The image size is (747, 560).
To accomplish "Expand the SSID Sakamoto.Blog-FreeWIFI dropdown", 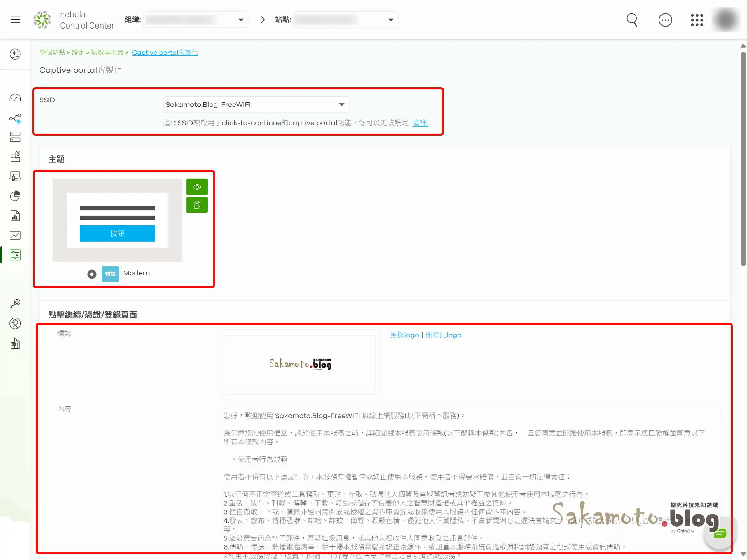I will point(256,105).
